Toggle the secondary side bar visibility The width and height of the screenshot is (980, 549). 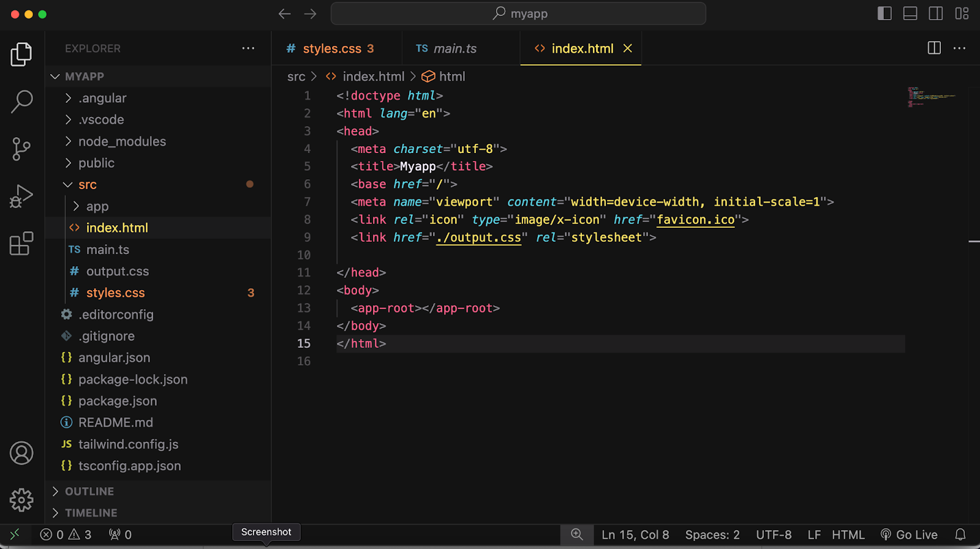(936, 13)
